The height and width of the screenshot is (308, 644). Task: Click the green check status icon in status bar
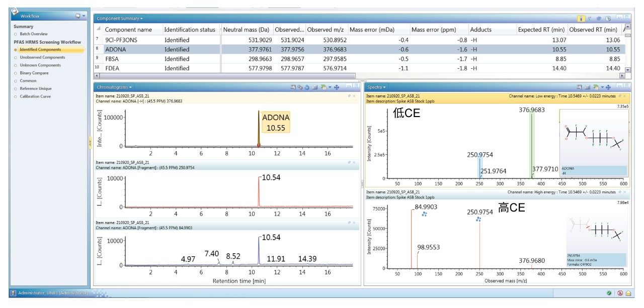coord(609,293)
